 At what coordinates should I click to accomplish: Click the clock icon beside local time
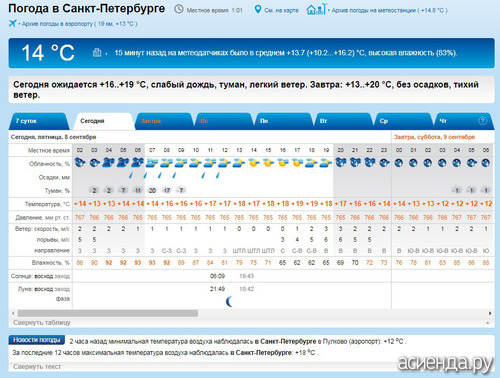[179, 9]
